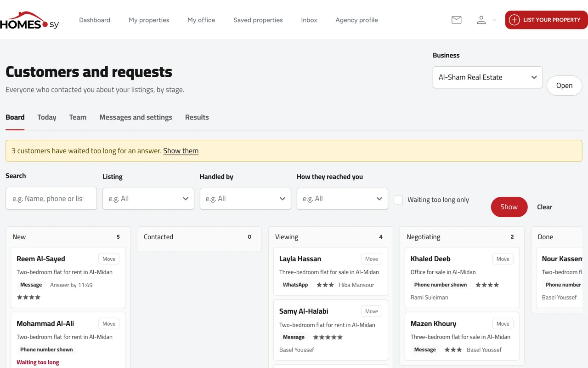Open 'My office' in the top navigation
This screenshot has height=368, width=588.
click(x=201, y=20)
